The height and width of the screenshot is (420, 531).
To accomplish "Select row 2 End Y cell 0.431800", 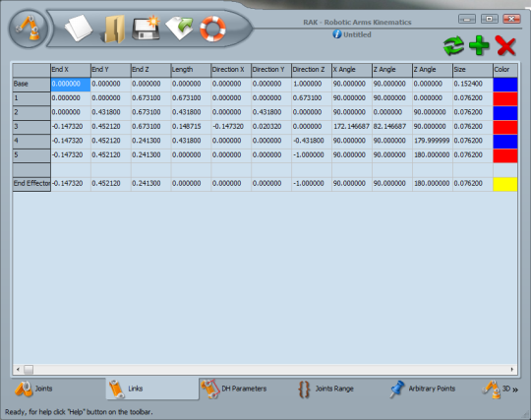I will (111, 113).
